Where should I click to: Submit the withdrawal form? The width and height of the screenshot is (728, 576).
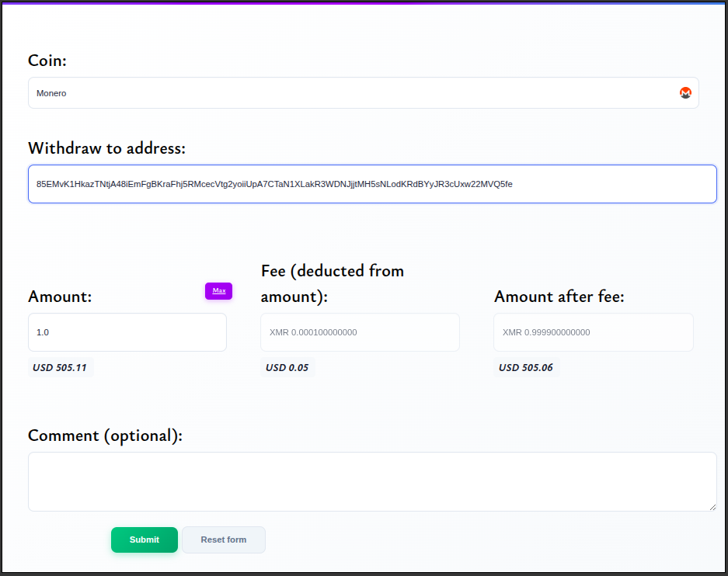coord(145,540)
